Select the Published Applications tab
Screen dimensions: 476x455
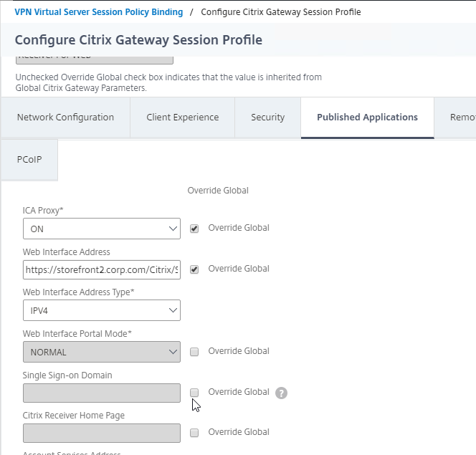click(367, 118)
